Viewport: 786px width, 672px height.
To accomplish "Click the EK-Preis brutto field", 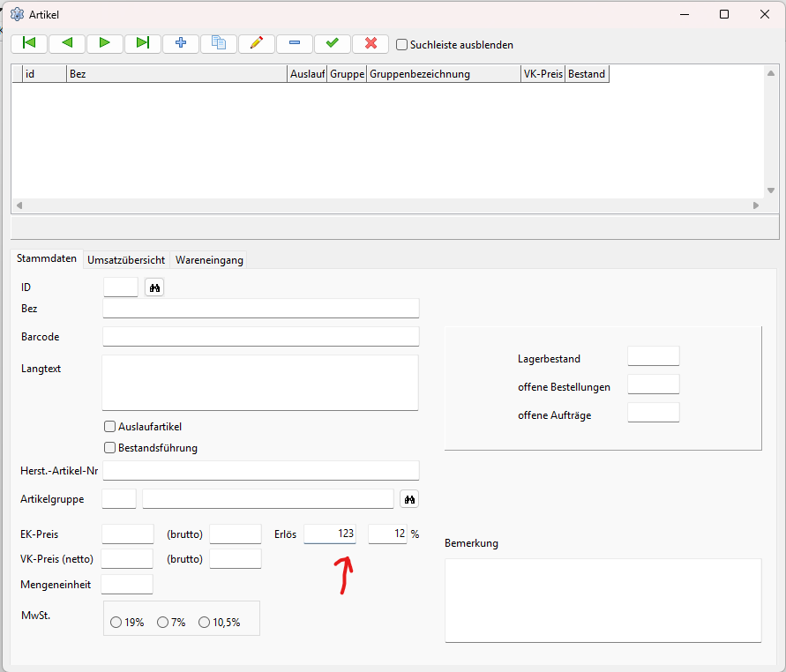I will tap(236, 534).
